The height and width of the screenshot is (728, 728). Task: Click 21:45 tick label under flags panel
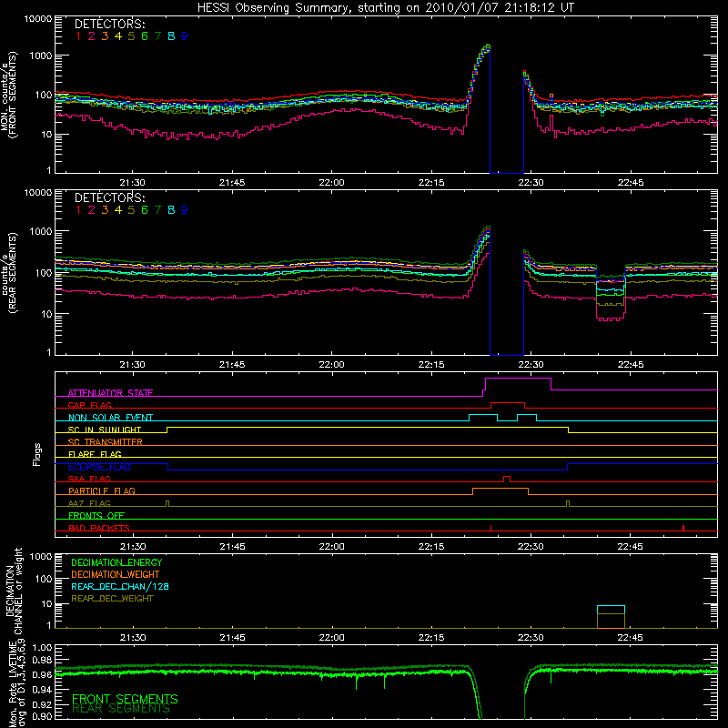click(232, 547)
